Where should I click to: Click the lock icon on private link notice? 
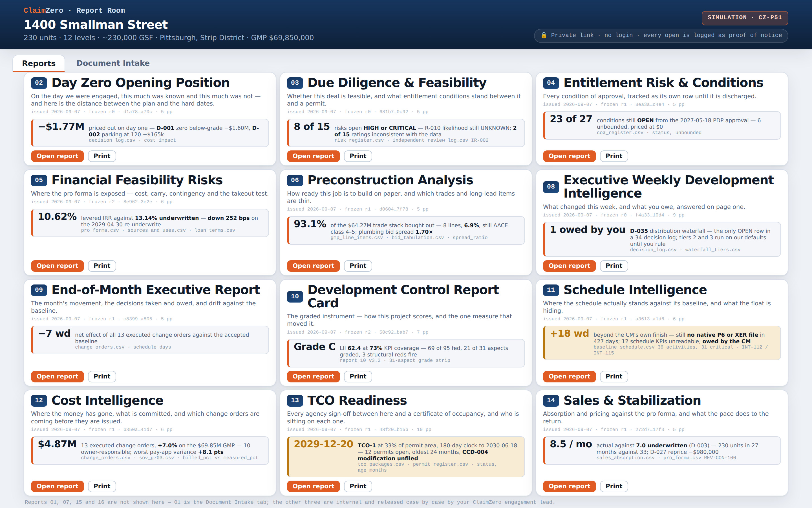[x=544, y=35]
